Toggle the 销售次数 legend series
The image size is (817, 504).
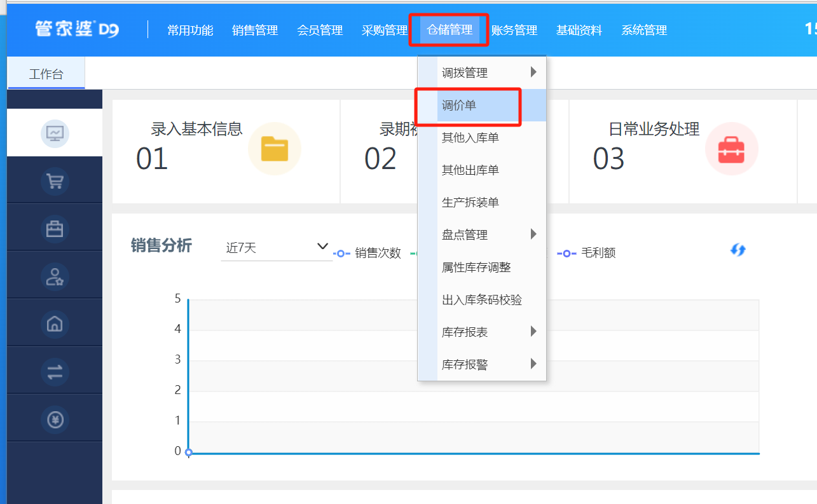pyautogui.click(x=368, y=253)
